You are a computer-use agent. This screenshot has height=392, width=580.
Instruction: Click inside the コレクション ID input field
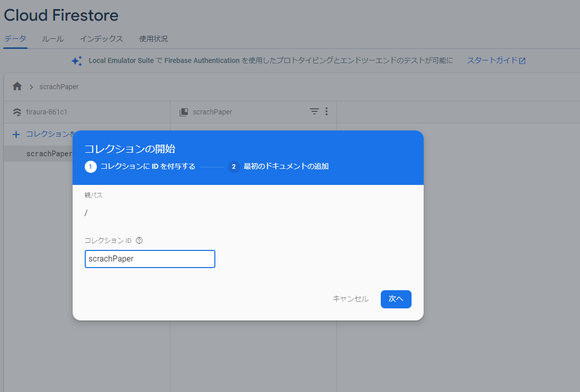(150, 258)
